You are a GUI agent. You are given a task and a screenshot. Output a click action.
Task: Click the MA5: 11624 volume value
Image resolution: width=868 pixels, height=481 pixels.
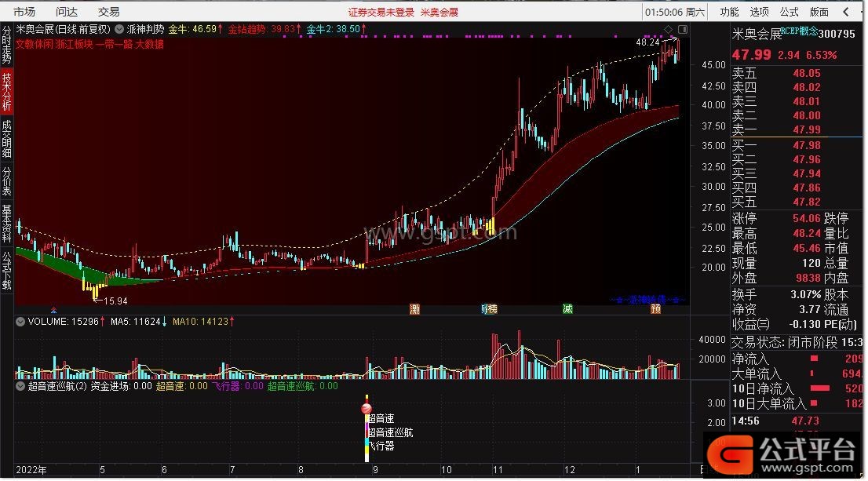coord(138,322)
